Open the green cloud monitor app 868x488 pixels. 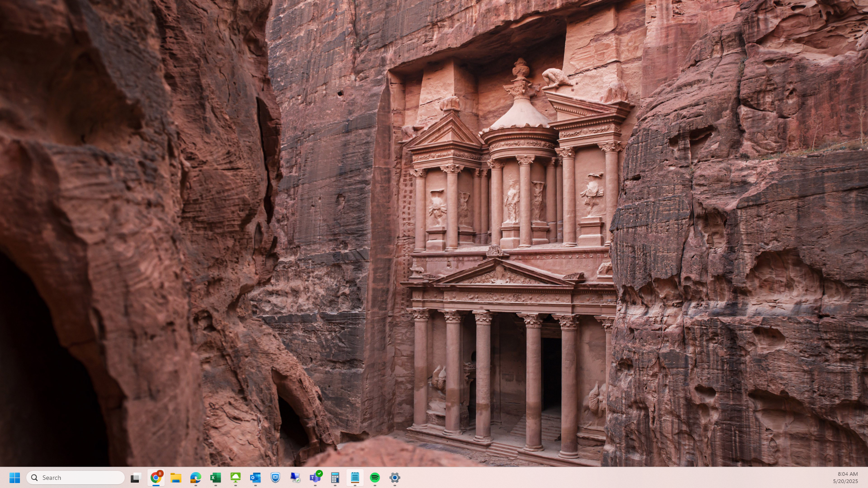(x=236, y=478)
